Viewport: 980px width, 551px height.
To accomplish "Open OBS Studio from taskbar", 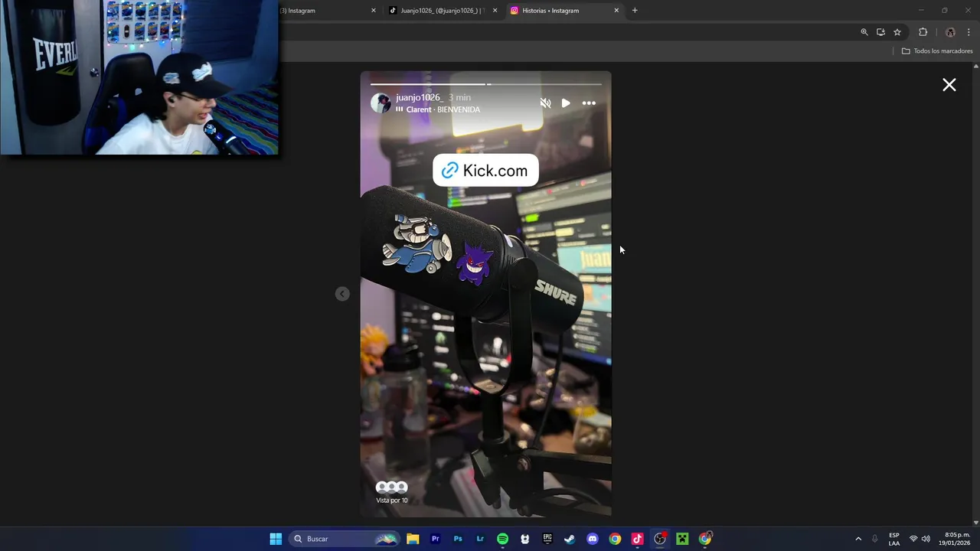I will pyautogui.click(x=660, y=539).
